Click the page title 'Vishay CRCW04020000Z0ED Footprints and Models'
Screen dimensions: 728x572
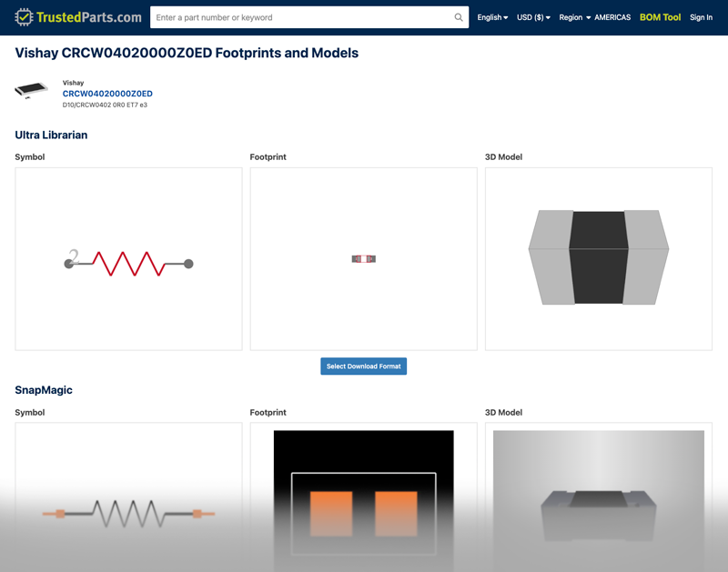(187, 53)
